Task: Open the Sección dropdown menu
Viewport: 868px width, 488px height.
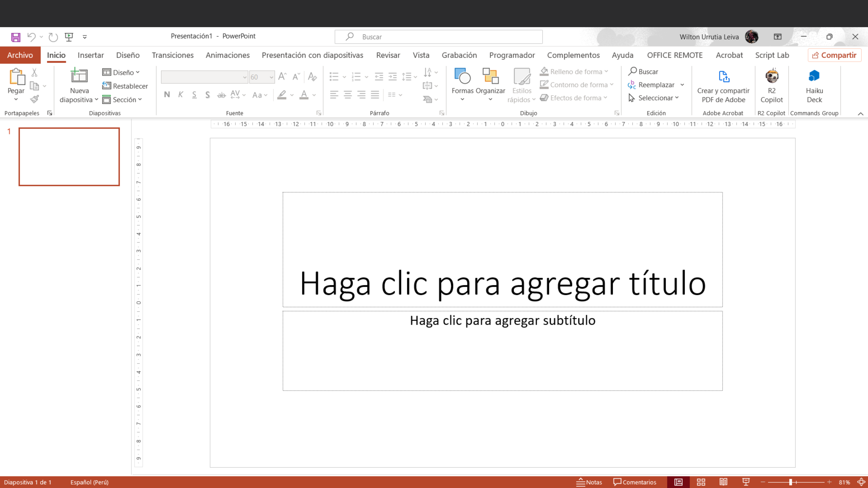Action: [x=122, y=100]
